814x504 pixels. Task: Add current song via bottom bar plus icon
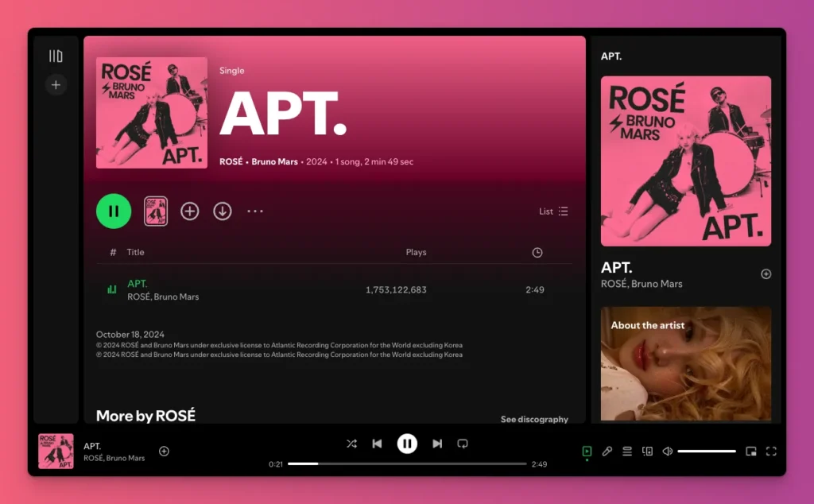pos(164,451)
